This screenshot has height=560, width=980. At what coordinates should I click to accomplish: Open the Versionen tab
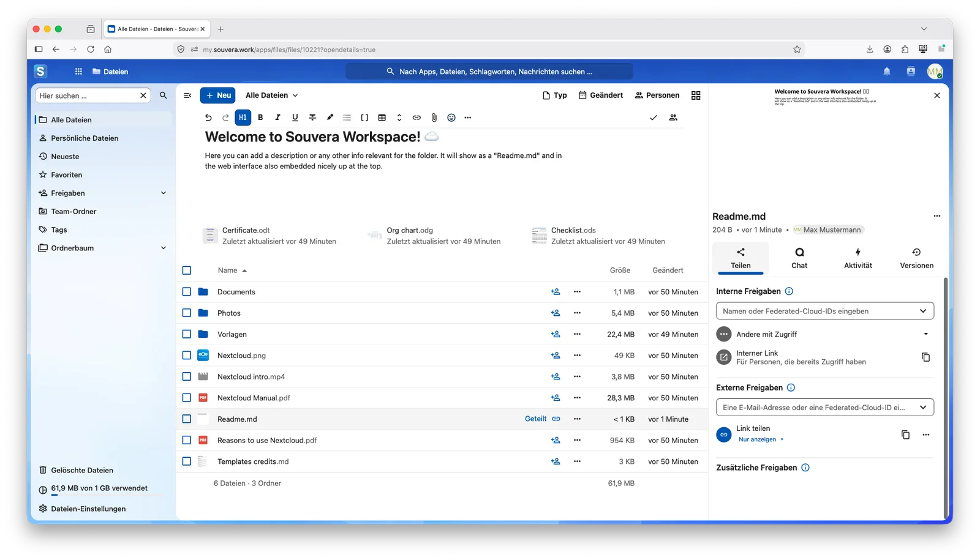(916, 258)
